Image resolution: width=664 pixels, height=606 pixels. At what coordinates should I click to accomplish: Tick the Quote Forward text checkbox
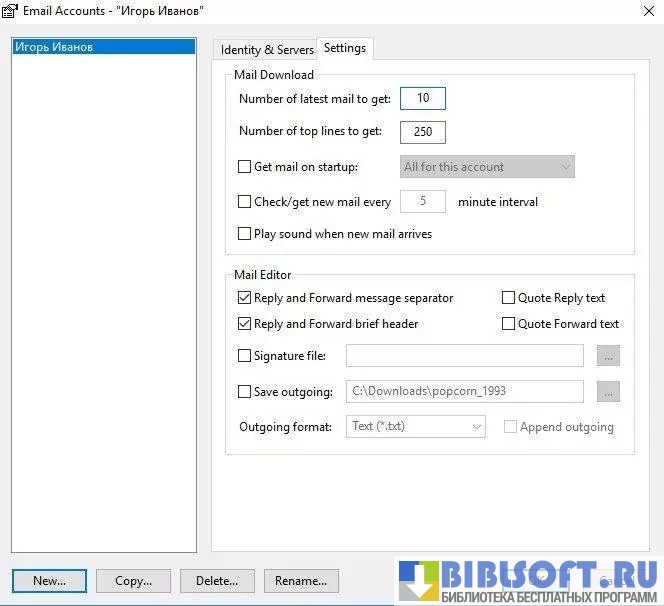pyautogui.click(x=509, y=324)
